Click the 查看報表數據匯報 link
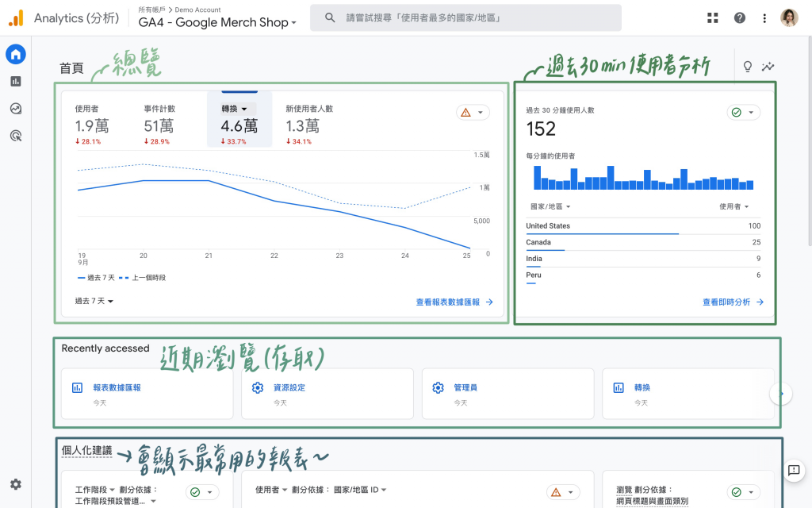 coord(454,302)
